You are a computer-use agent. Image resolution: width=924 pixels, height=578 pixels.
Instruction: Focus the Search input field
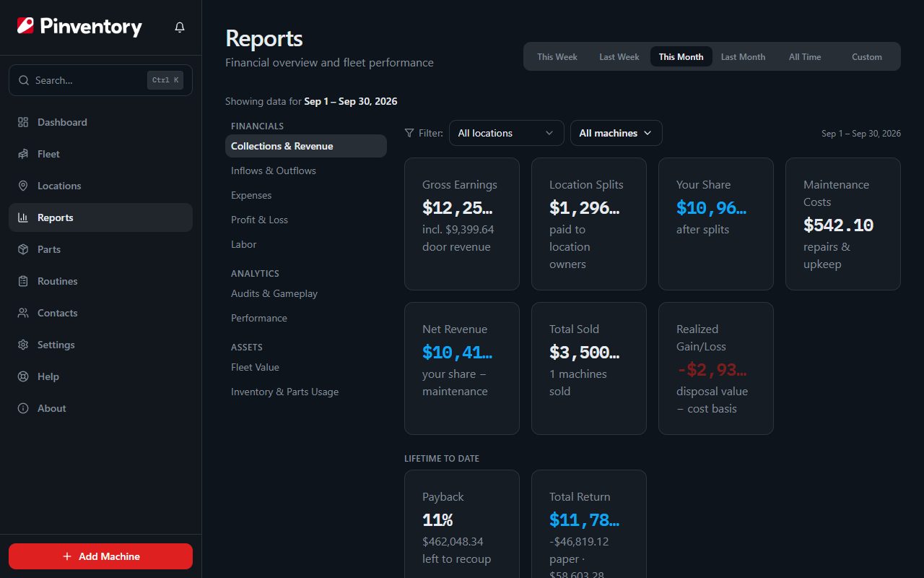coord(100,80)
